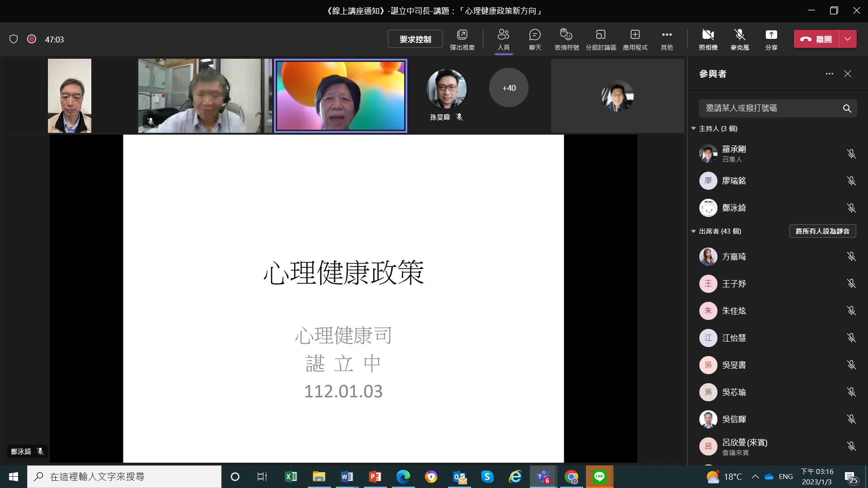Toggle the camera on
This screenshot has width=868, height=488.
708,39
